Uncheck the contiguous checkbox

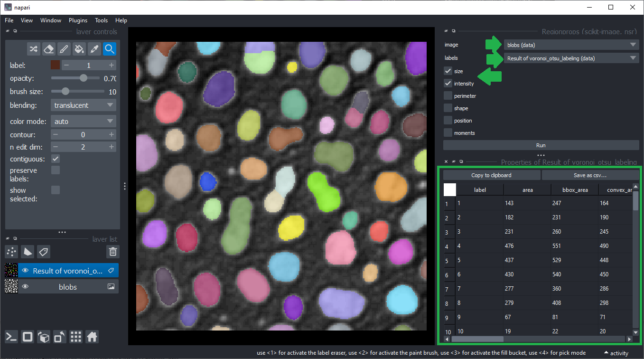(x=56, y=159)
